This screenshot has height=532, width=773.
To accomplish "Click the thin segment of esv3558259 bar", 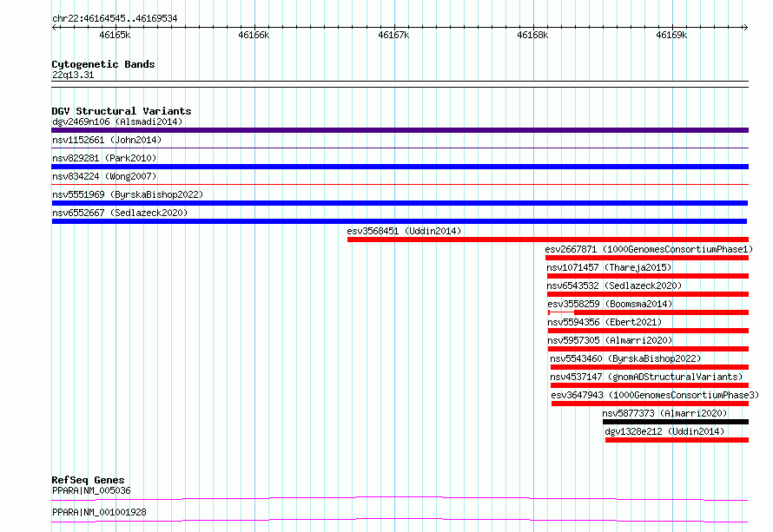I will 561,312.
